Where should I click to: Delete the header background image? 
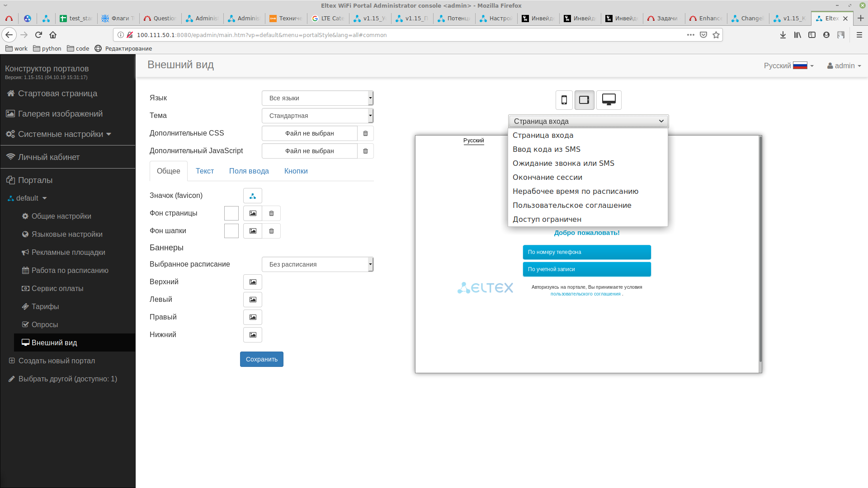(271, 231)
